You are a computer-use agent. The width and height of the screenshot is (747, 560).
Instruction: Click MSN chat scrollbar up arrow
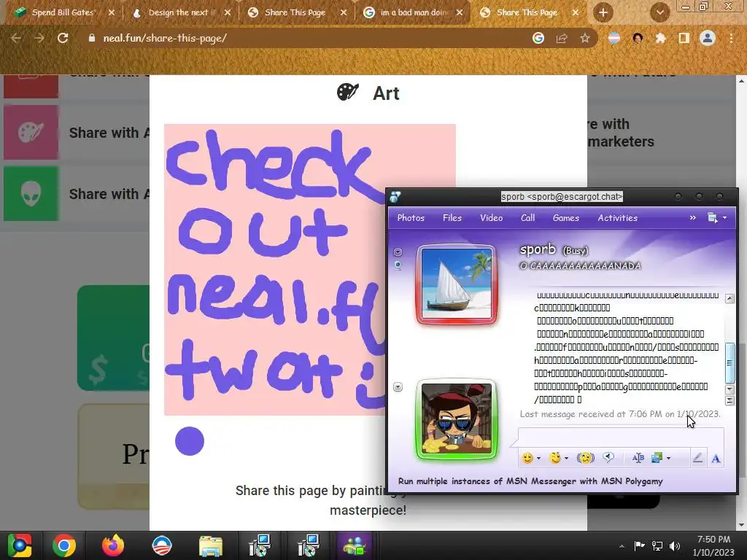(x=729, y=298)
